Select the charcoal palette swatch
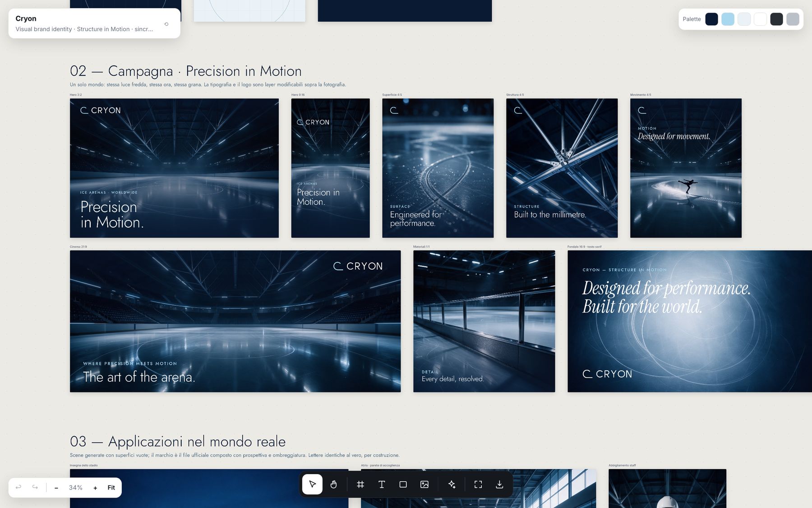 [776, 19]
